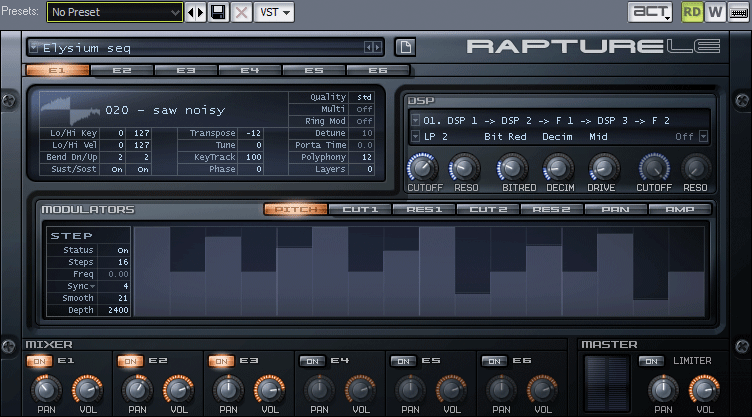Click the E3 PAN knob

pos(228,390)
